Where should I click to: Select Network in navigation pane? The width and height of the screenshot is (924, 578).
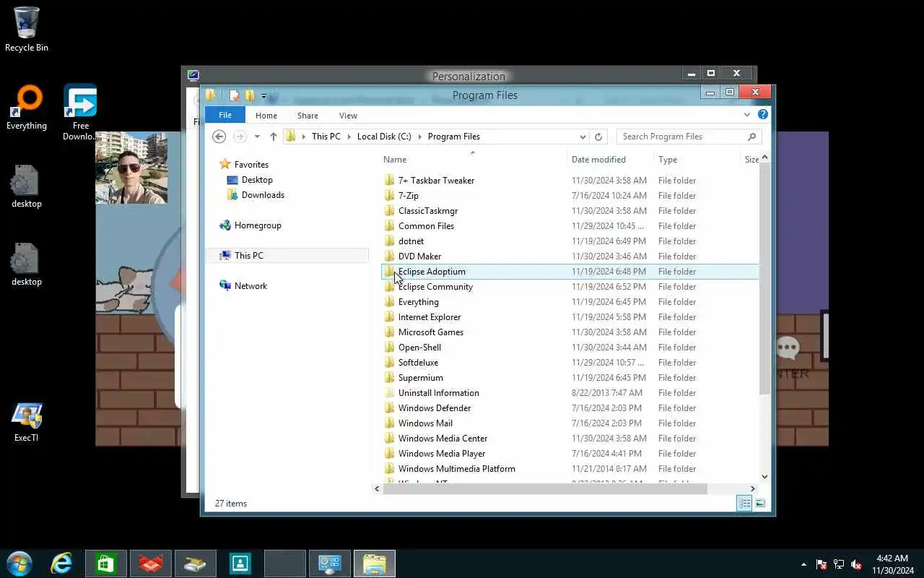[x=250, y=286]
